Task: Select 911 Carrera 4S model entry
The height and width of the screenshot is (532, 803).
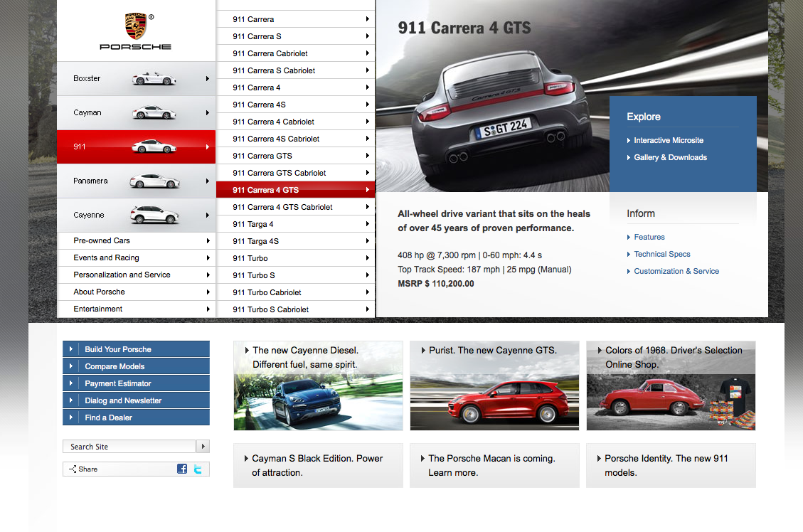Action: click(295, 105)
